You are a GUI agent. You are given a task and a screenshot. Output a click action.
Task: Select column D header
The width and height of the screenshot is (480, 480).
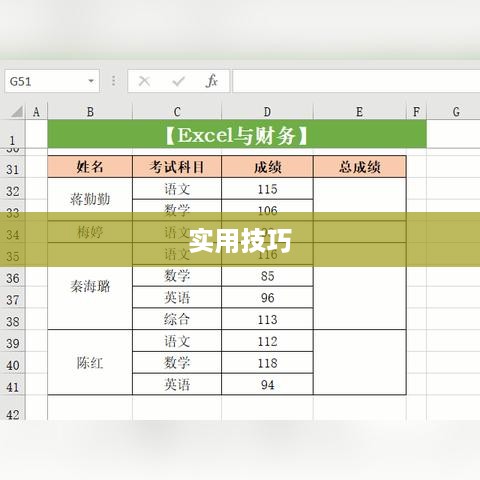267,112
